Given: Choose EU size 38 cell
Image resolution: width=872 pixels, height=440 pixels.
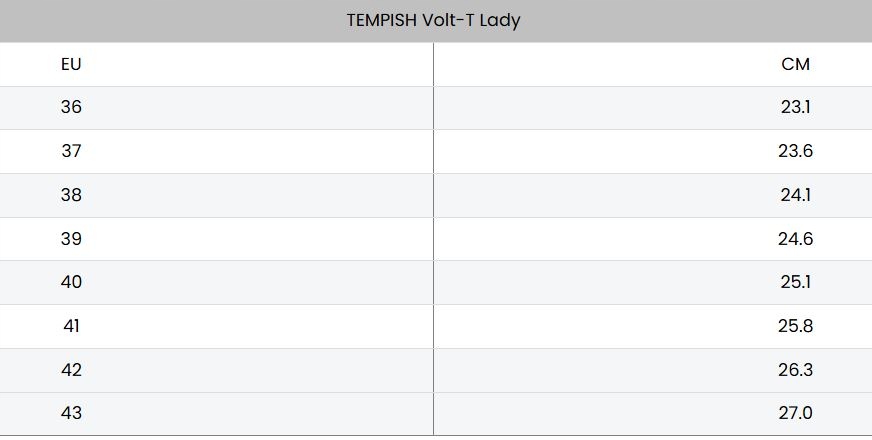Looking at the screenshot, I should click(x=71, y=195).
